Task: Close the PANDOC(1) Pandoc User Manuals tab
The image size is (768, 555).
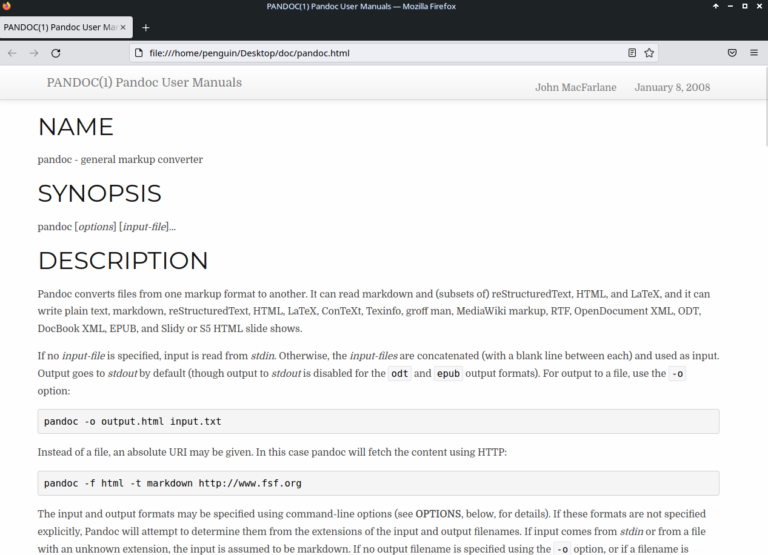Action: tap(122, 27)
